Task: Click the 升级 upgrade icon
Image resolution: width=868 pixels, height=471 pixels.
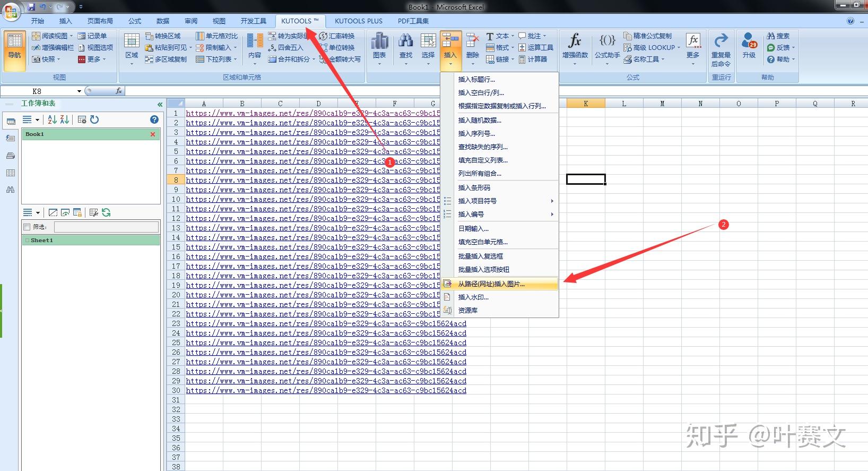Action: point(749,46)
